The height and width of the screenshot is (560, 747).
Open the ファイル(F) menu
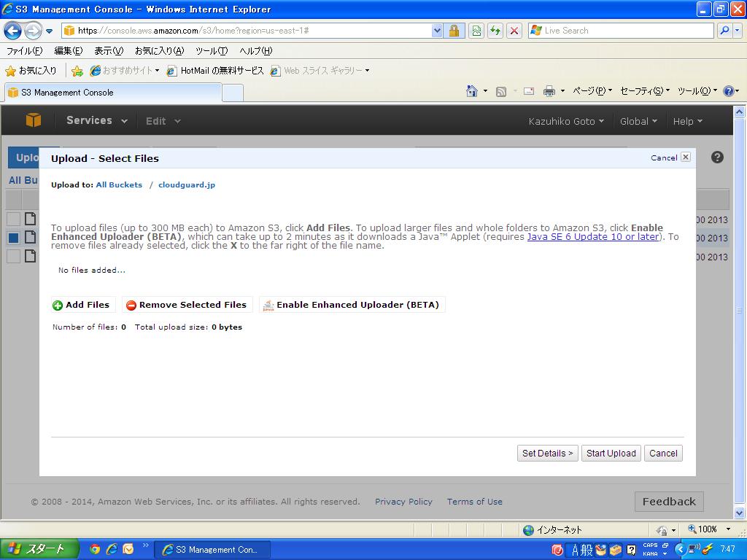24,51
